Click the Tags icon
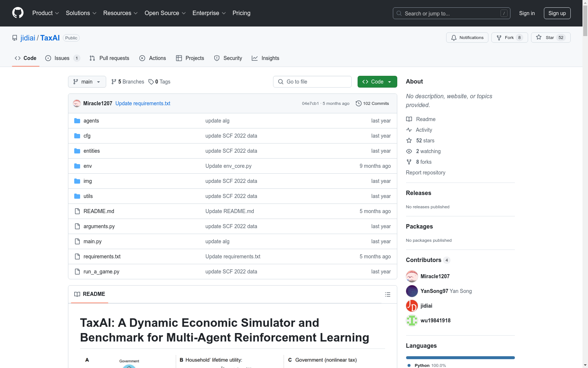The width and height of the screenshot is (588, 368). point(151,82)
